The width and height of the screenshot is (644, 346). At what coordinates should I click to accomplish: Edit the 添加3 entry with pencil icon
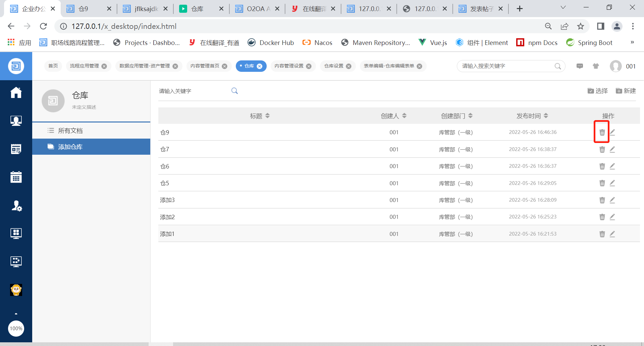[x=612, y=200]
